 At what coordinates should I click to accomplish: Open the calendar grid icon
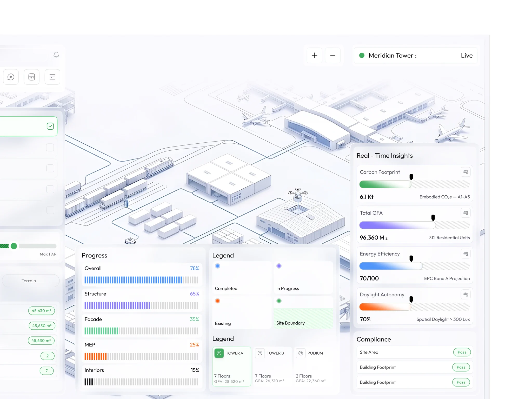pyautogui.click(x=32, y=77)
